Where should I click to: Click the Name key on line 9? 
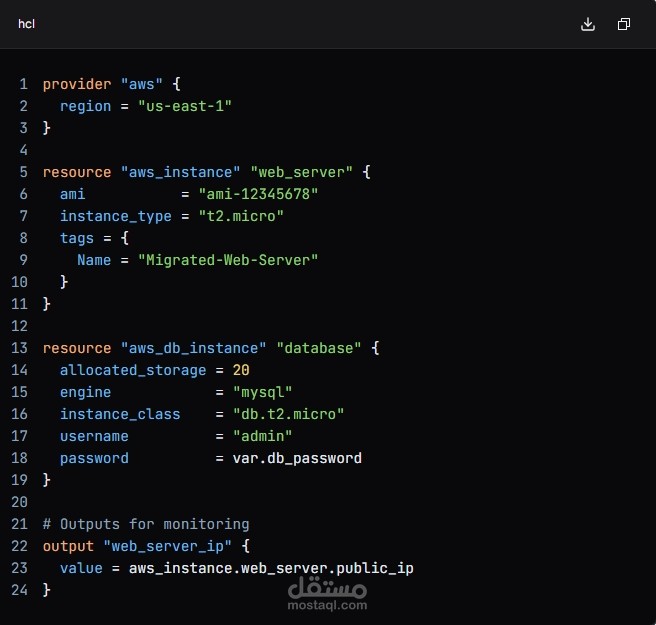[94, 260]
